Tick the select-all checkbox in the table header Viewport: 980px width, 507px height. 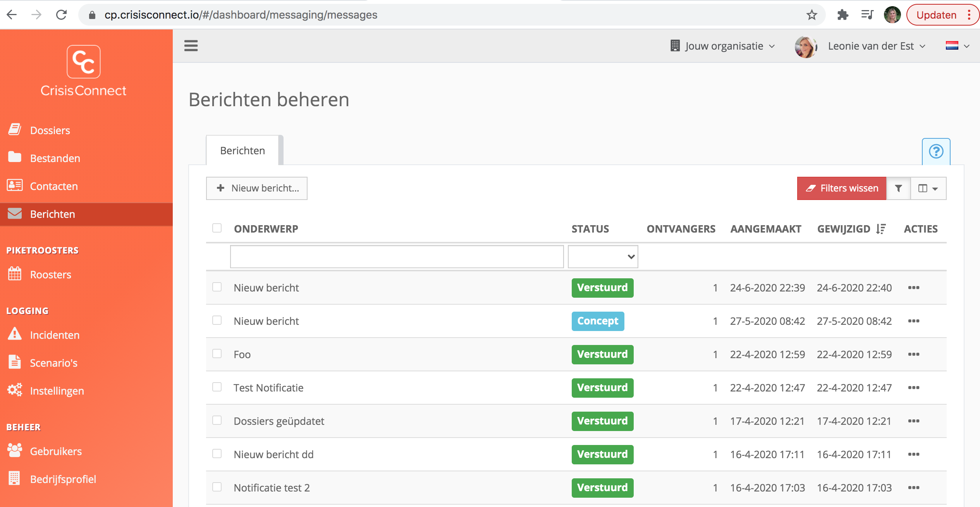(x=217, y=228)
